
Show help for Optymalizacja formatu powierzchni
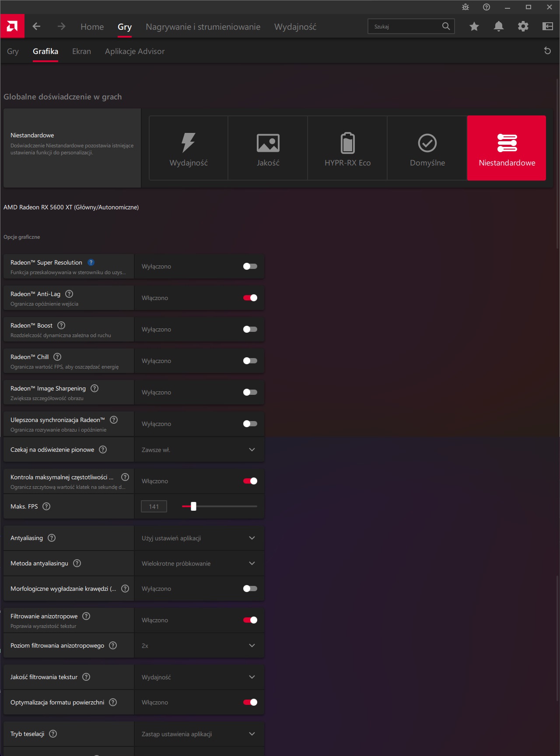pos(113,702)
